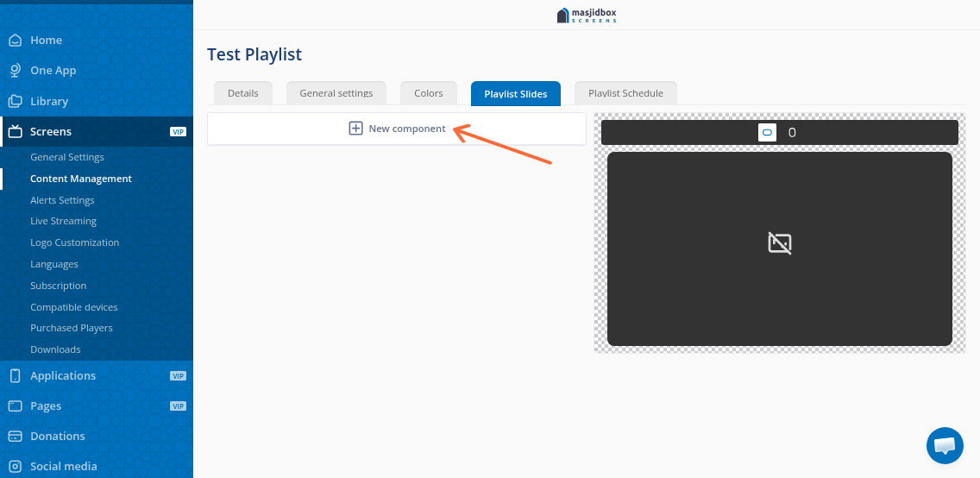980x478 pixels.
Task: Open One App section
Action: coord(97,71)
